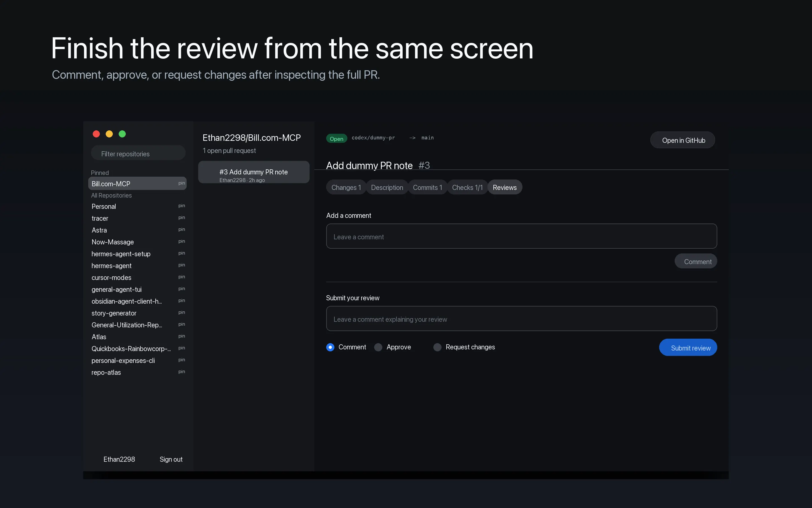Pin the general-agent-tui repository
Viewport: 812px width, 508px height.
[x=182, y=289]
